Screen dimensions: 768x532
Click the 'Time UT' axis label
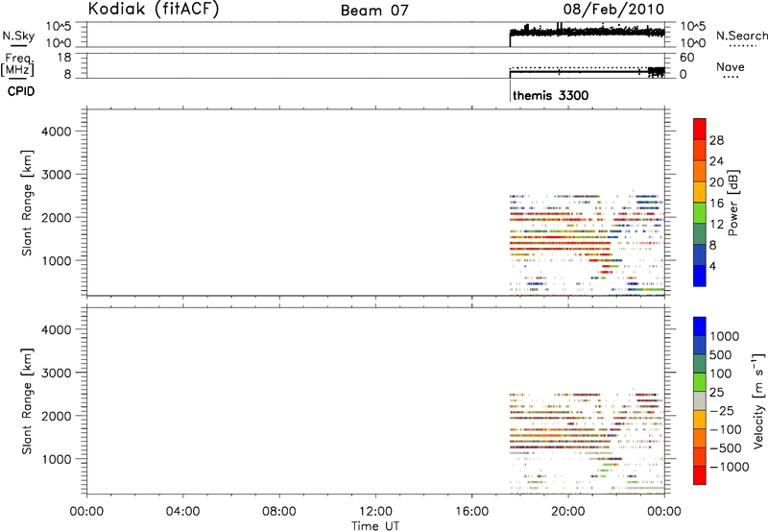pyautogui.click(x=375, y=526)
